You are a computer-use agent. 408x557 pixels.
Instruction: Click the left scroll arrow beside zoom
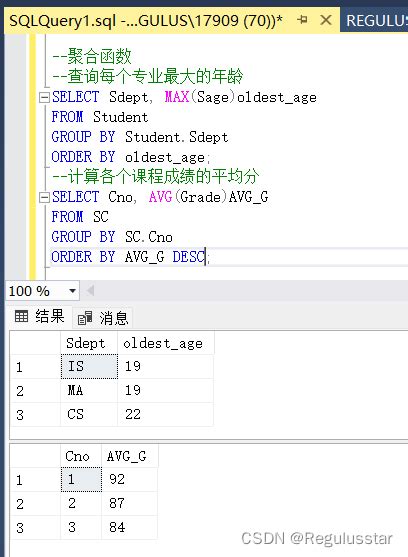(90, 291)
